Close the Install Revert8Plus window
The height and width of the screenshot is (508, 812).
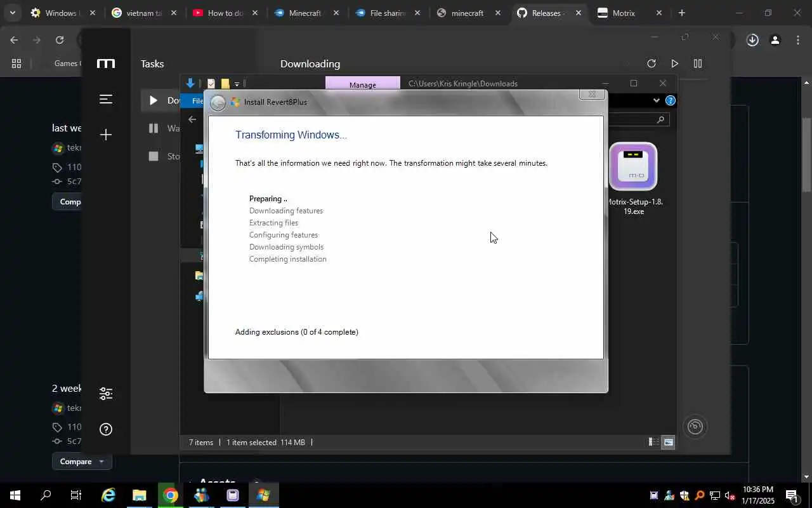592,94
